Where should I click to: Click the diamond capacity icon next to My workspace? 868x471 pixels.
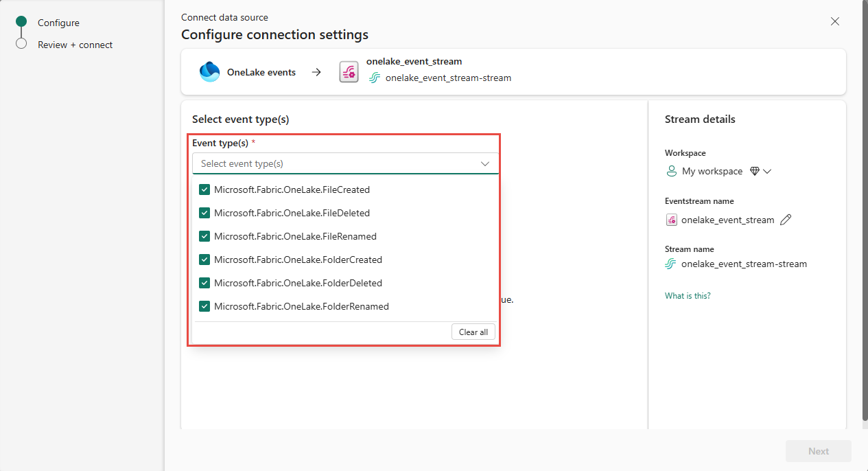(x=756, y=171)
